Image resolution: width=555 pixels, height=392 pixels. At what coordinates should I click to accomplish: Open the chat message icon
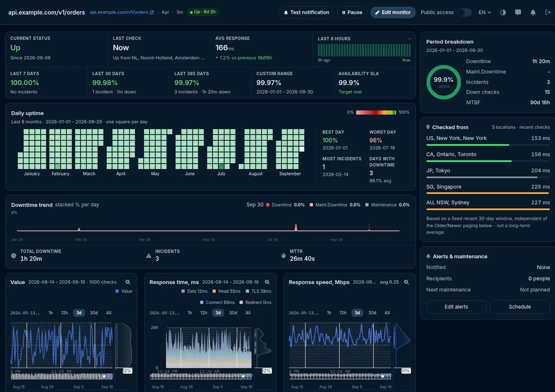tap(518, 13)
